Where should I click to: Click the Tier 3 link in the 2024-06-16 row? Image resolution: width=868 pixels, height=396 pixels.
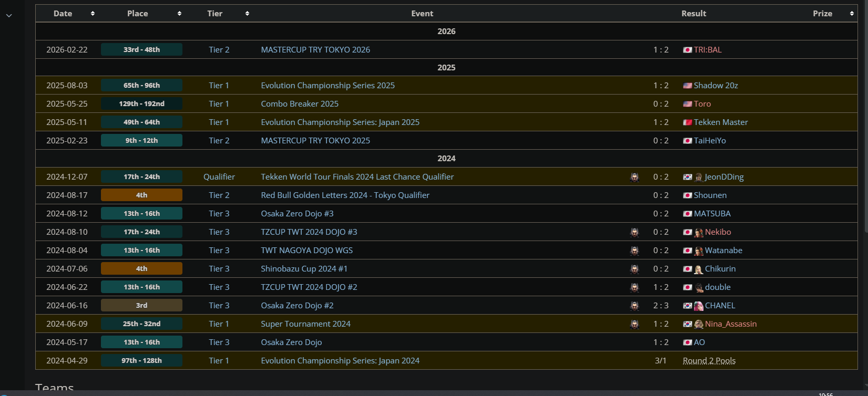point(219,306)
